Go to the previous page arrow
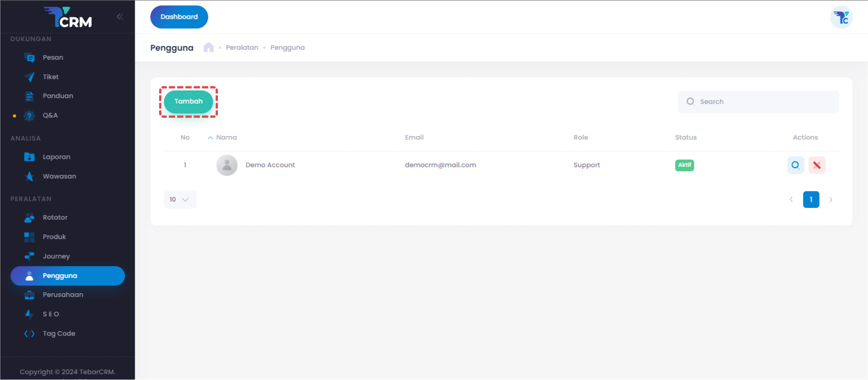This screenshot has height=380, width=868. coord(791,200)
